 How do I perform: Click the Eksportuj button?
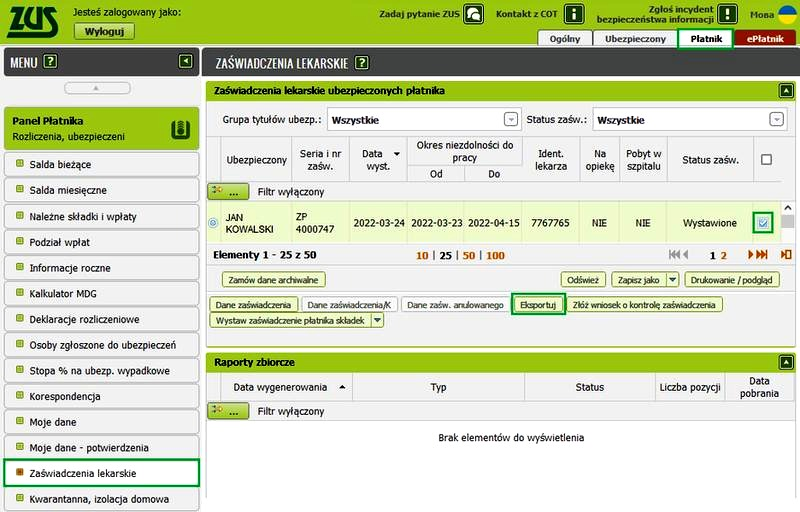(538, 305)
